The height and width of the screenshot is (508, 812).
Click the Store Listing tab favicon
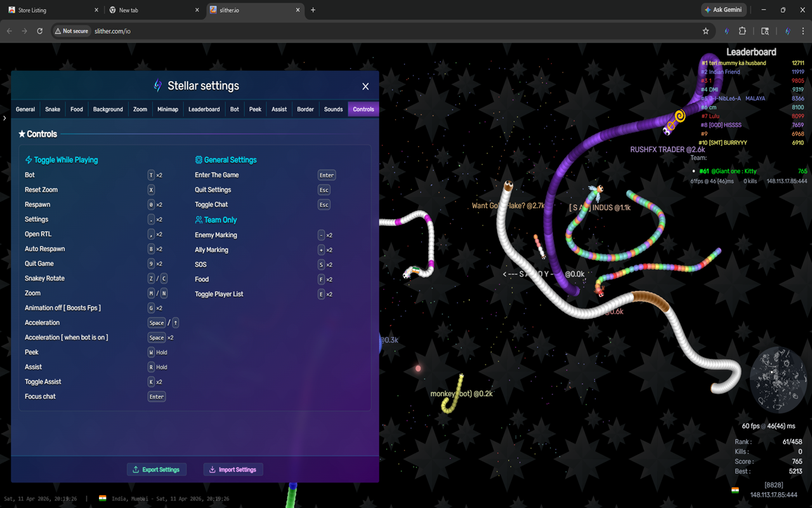(x=11, y=10)
